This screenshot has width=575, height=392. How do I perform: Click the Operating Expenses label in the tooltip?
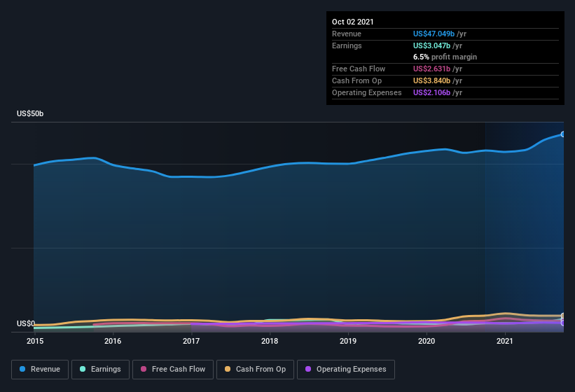pyautogui.click(x=367, y=92)
